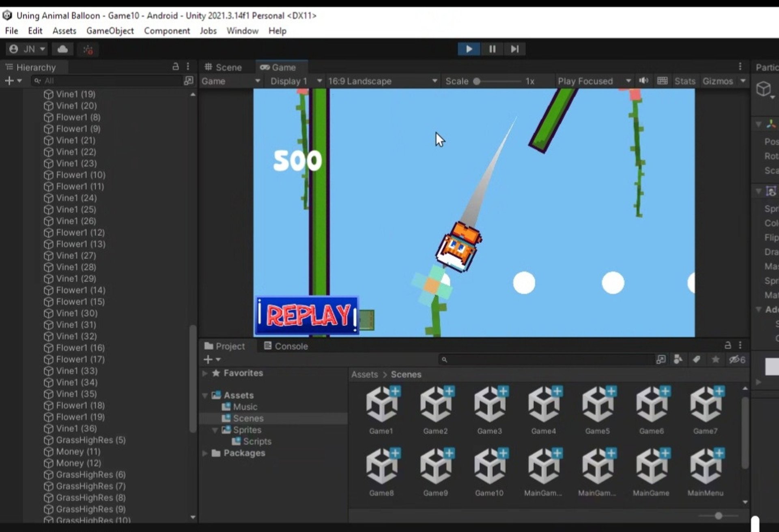Click the Step frame button
The height and width of the screenshot is (532, 779).
coord(514,49)
